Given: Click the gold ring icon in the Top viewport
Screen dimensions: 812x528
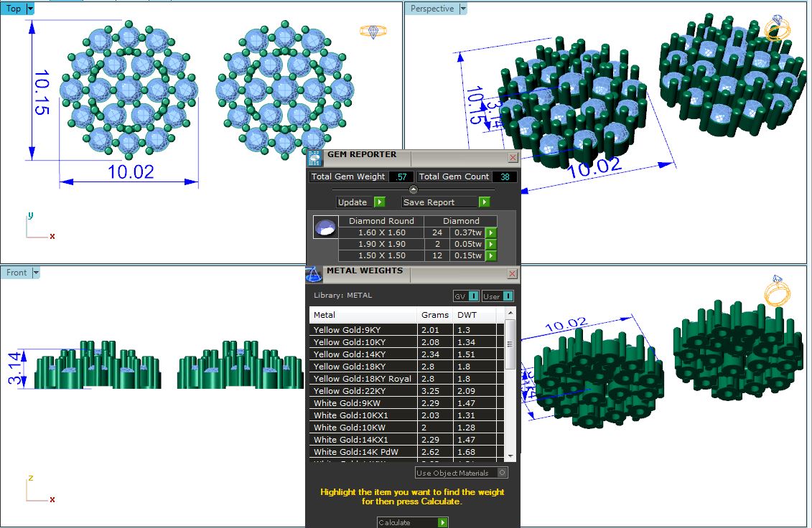Looking at the screenshot, I should pos(374,31).
